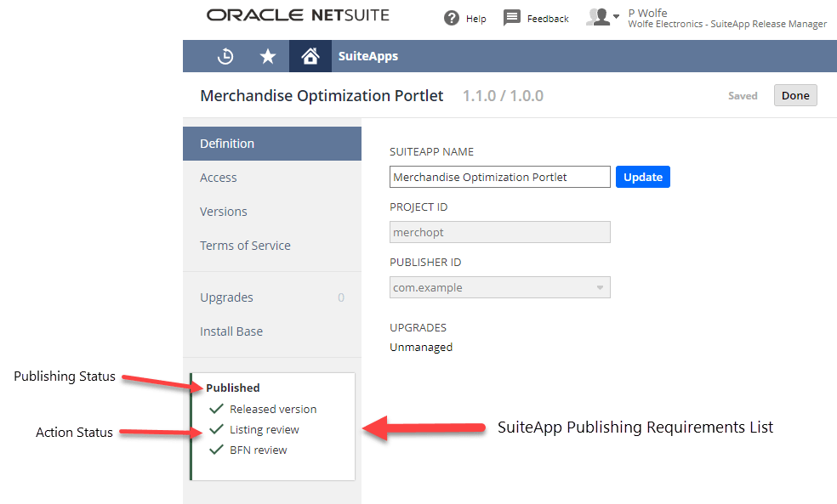Screen dimensions: 837x504
Task: Click the Done button
Action: click(x=795, y=95)
